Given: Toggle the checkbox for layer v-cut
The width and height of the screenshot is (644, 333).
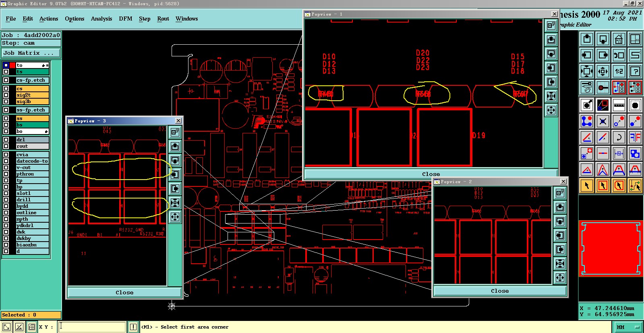Looking at the screenshot, I should point(6,168).
